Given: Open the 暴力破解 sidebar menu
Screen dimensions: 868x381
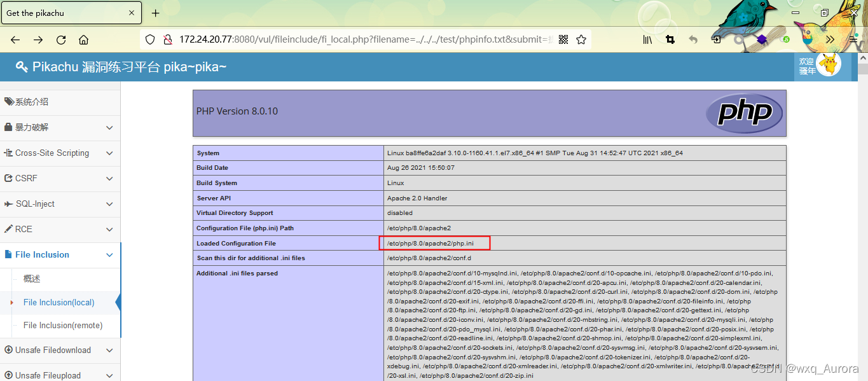Looking at the screenshot, I should click(60, 128).
